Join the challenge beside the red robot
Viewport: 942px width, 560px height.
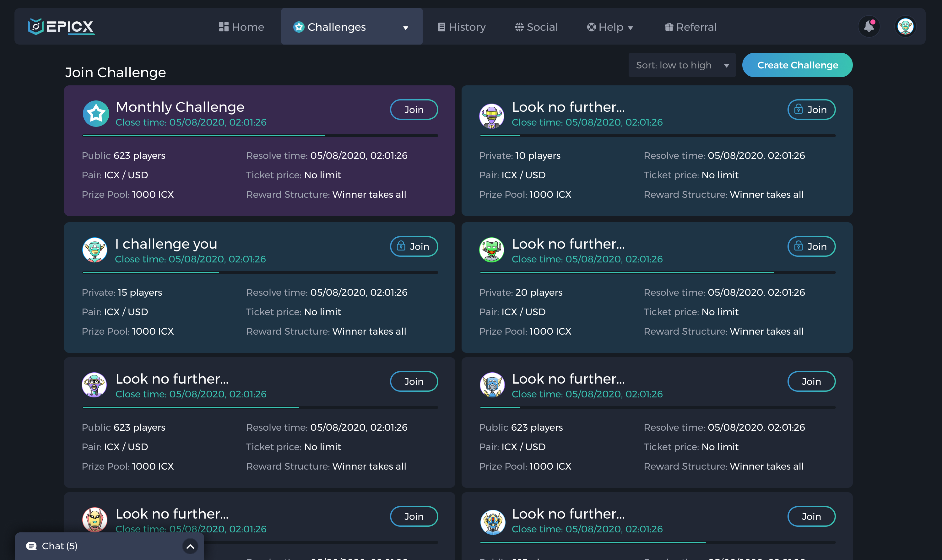click(x=414, y=516)
